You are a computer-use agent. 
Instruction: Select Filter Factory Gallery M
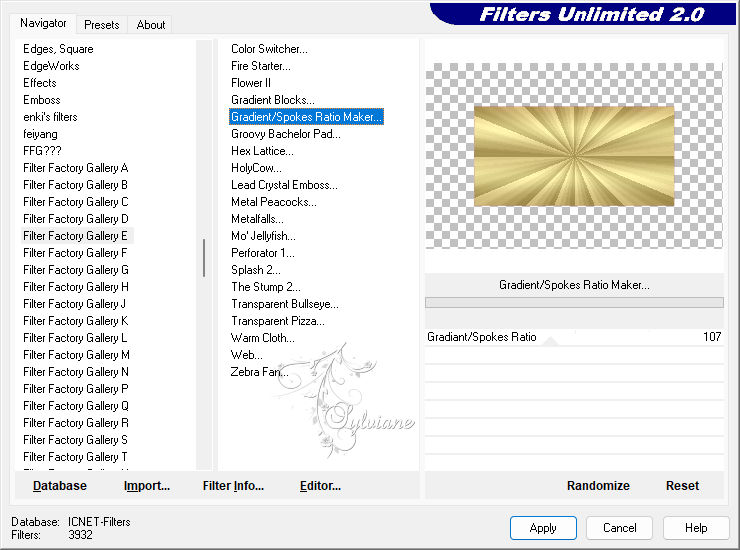76,355
